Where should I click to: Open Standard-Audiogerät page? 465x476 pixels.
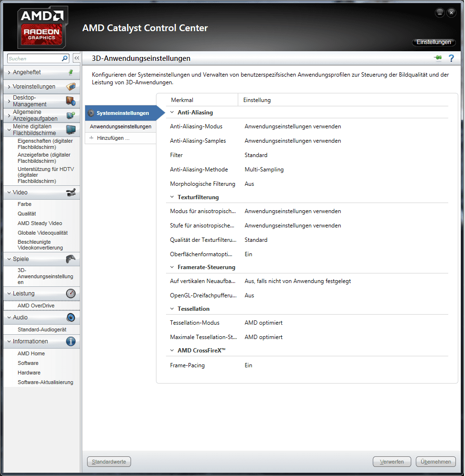(x=42, y=329)
